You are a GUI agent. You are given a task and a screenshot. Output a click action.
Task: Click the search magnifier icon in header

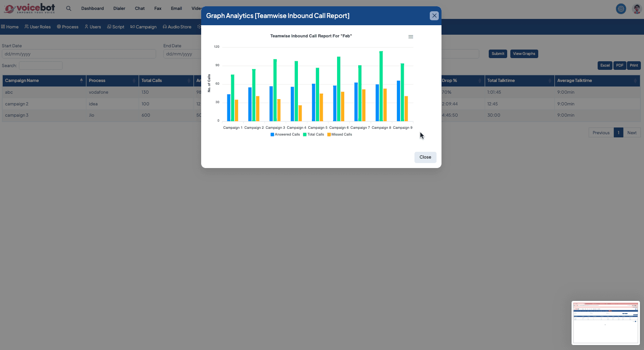tap(68, 9)
